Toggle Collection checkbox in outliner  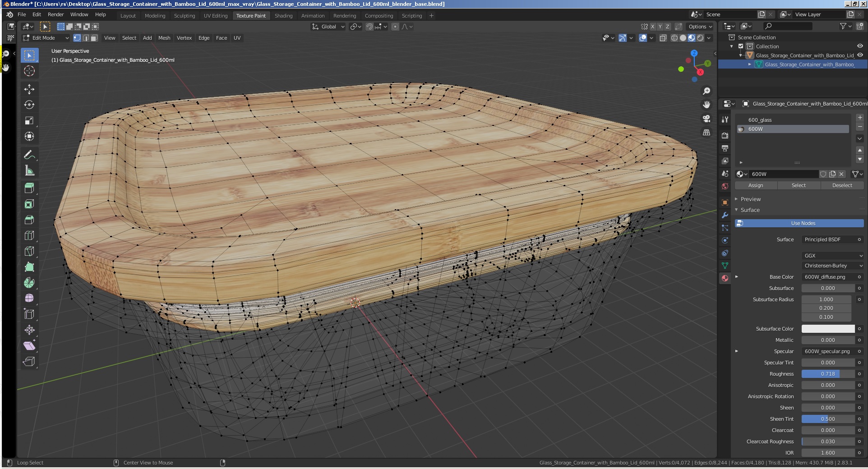[741, 46]
